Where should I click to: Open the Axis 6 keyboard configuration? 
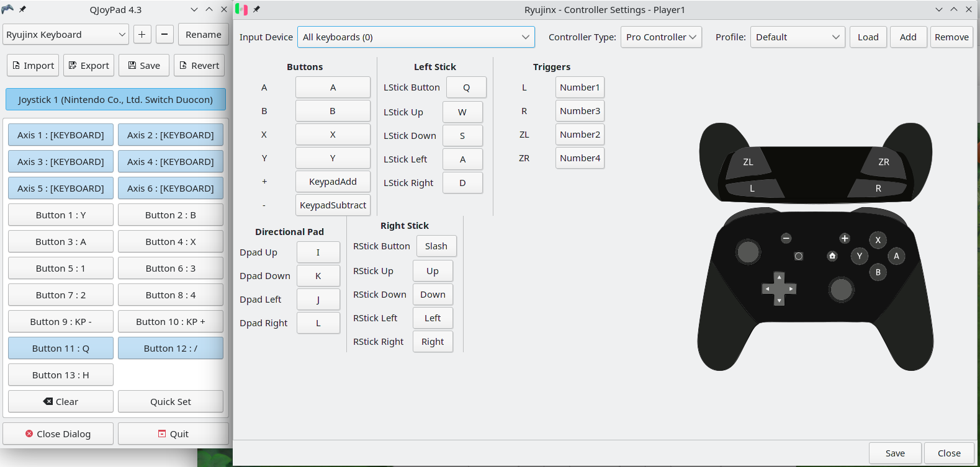(x=171, y=189)
